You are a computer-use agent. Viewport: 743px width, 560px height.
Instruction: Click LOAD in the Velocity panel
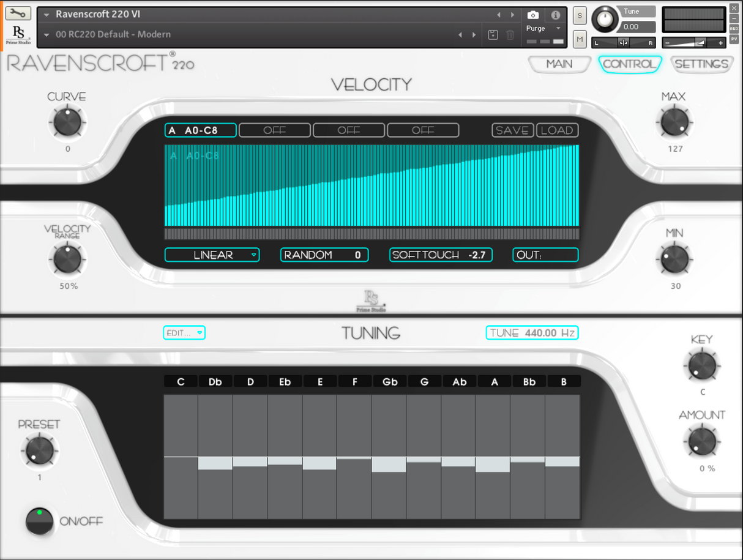[556, 130]
